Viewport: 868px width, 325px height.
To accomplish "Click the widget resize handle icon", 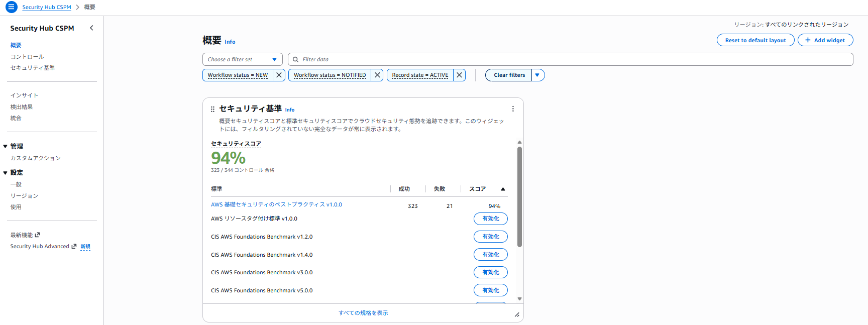I will pos(517,314).
